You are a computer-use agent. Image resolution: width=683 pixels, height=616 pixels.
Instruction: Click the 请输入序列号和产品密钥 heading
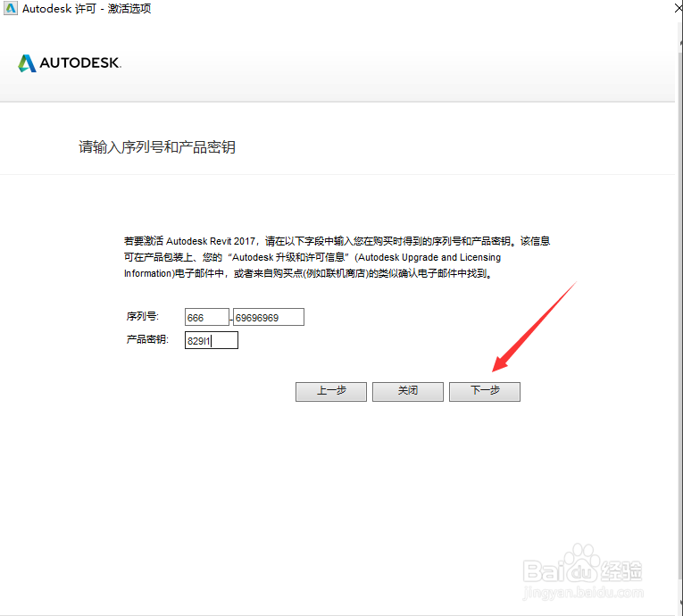tap(157, 147)
